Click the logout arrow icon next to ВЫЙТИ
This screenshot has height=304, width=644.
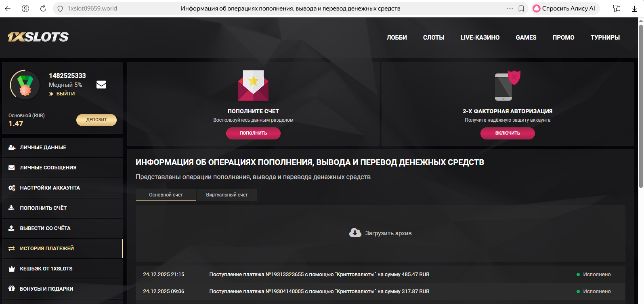51,94
